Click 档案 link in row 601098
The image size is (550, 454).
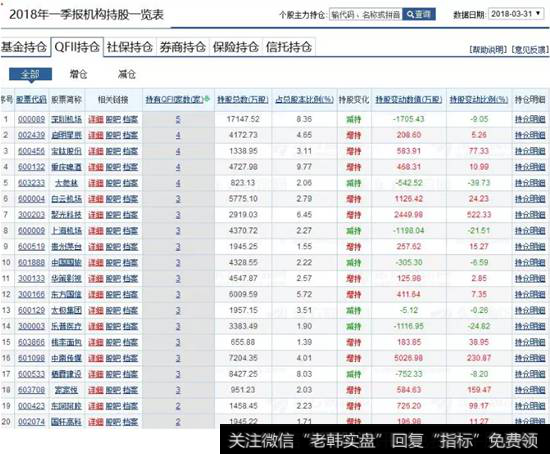point(130,358)
